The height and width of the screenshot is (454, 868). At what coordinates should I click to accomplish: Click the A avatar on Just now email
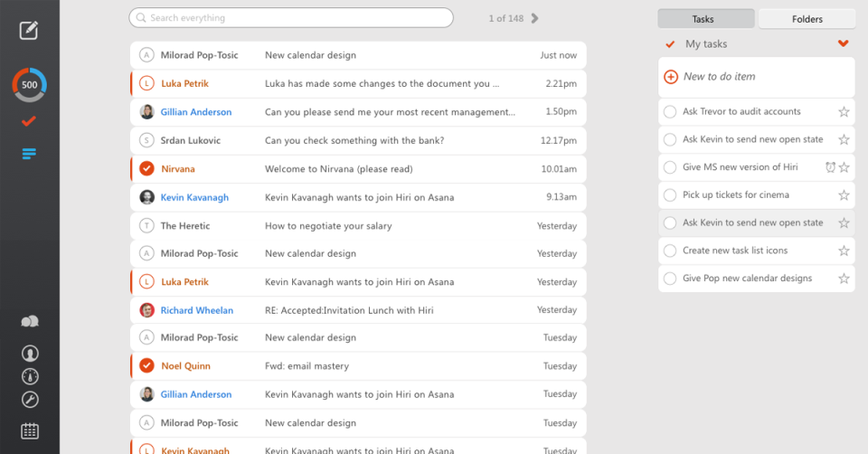146,55
